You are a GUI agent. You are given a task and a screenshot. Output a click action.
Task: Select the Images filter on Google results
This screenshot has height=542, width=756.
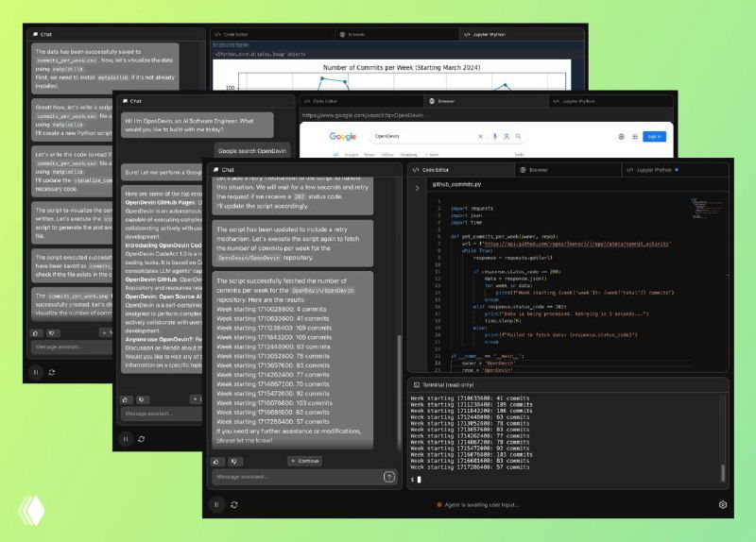(x=351, y=155)
